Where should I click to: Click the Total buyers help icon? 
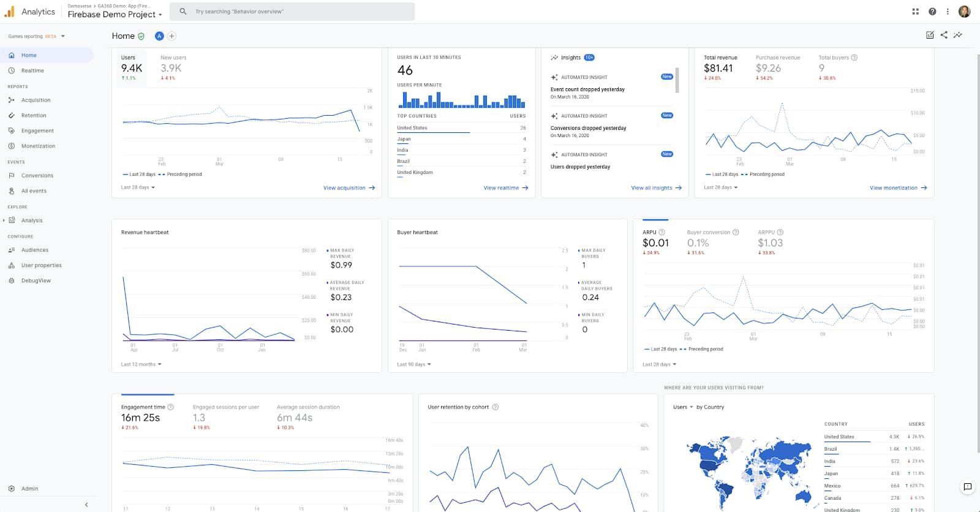[x=854, y=58]
